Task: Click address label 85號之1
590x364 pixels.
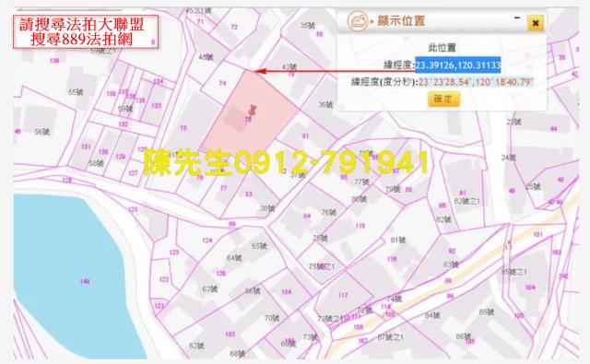Action: 514,271
